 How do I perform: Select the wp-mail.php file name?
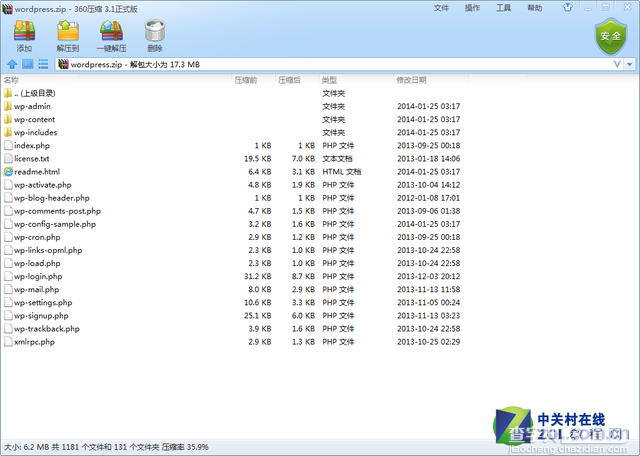tap(37, 289)
